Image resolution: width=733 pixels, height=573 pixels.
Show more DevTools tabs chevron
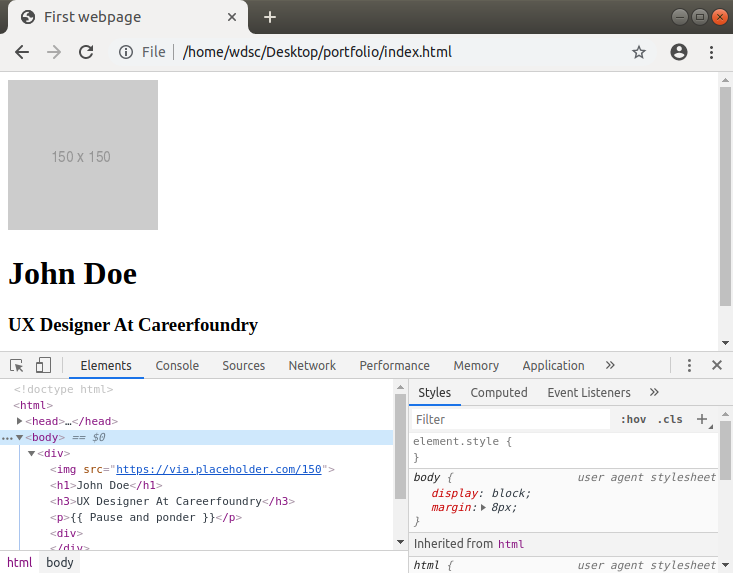pyautogui.click(x=610, y=365)
